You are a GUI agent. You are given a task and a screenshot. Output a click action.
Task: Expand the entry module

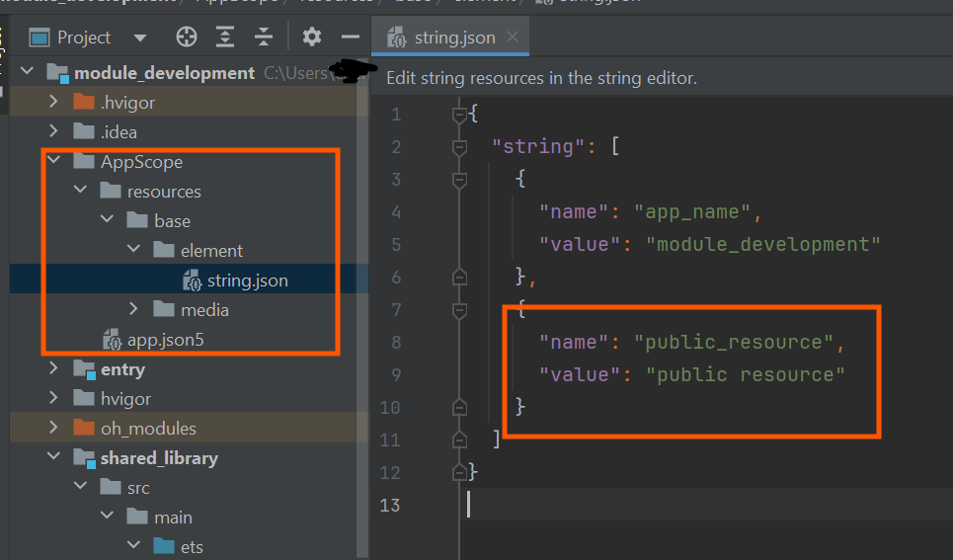coord(54,369)
